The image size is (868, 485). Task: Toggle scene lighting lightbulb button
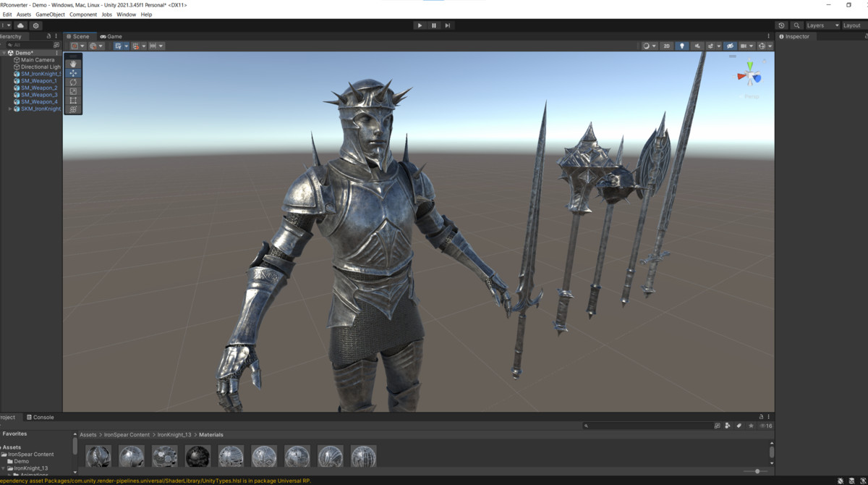point(681,46)
